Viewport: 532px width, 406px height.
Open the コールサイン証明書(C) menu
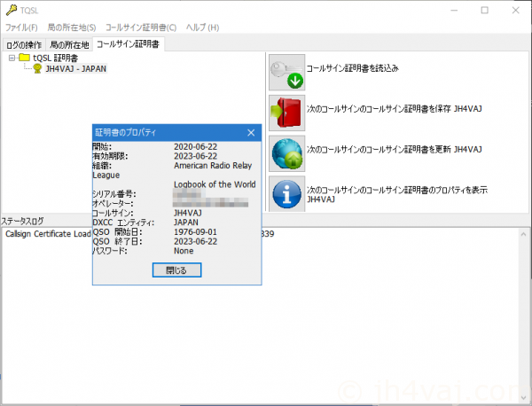pyautogui.click(x=140, y=27)
